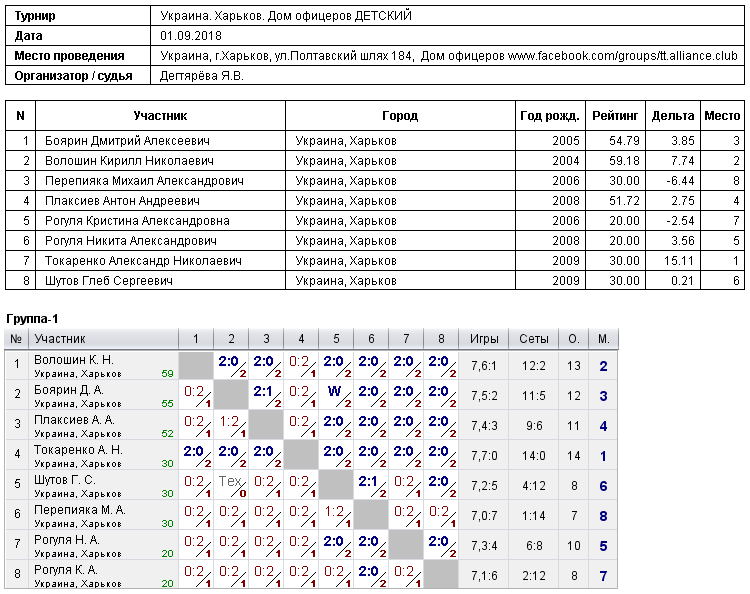This screenshot has width=750, height=594.
Task: Click the "W" result in Боярин's row
Action: [334, 392]
